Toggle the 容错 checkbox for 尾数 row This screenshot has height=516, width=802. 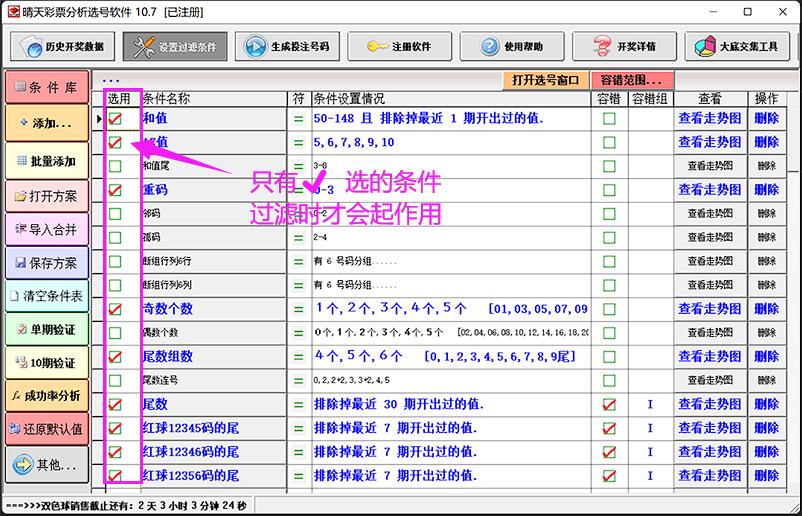coord(609,404)
